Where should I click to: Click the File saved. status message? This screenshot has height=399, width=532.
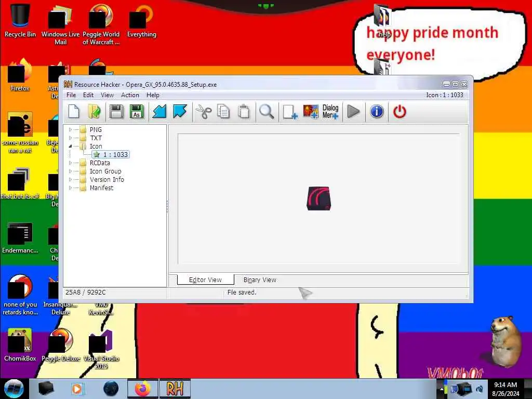click(x=242, y=292)
